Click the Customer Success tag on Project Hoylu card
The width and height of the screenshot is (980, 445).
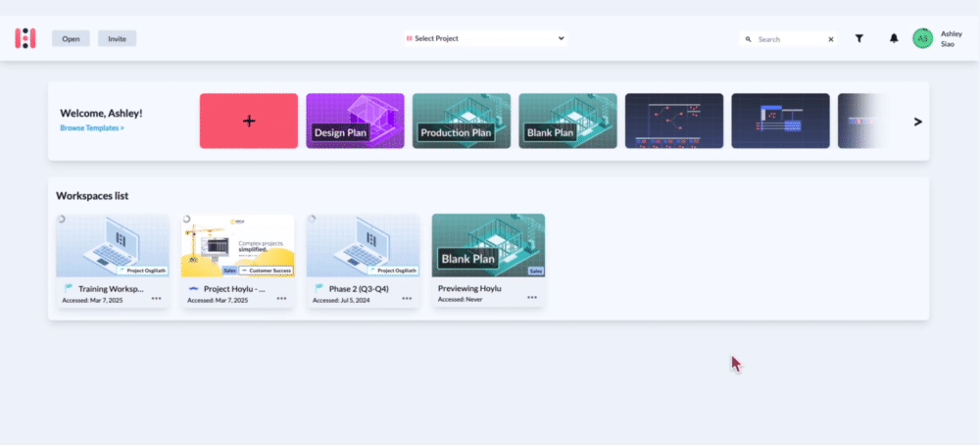tap(266, 271)
